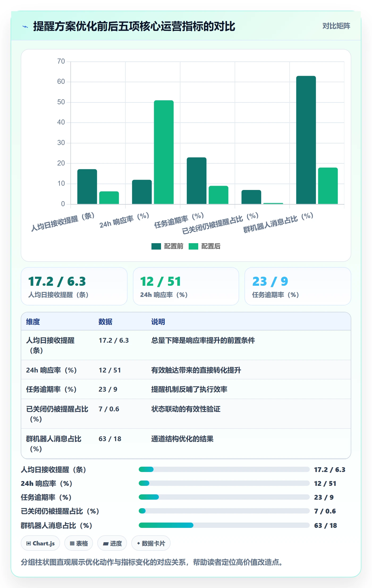Click the y-axis value 70
Image resolution: width=372 pixels, height=588 pixels.
pos(61,61)
